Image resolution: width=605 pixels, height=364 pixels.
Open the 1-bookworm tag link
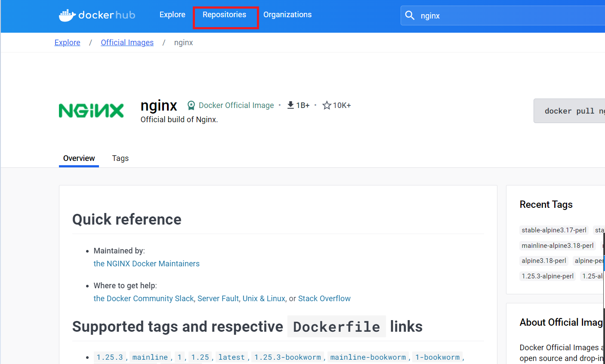[437, 357]
